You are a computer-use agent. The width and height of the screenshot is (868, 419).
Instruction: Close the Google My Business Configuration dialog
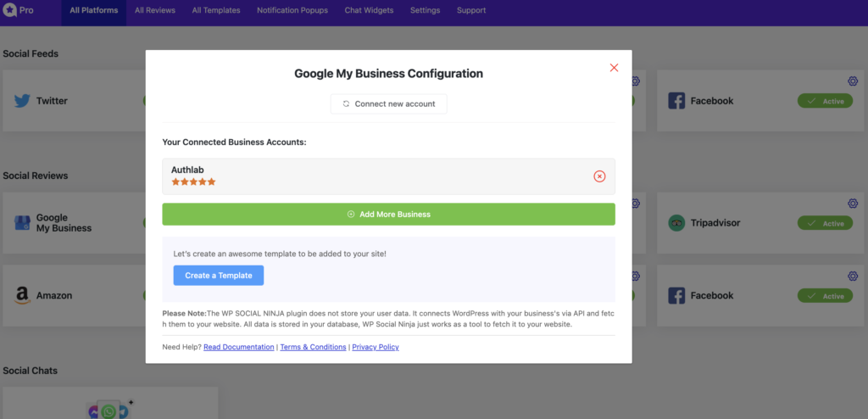pyautogui.click(x=614, y=68)
